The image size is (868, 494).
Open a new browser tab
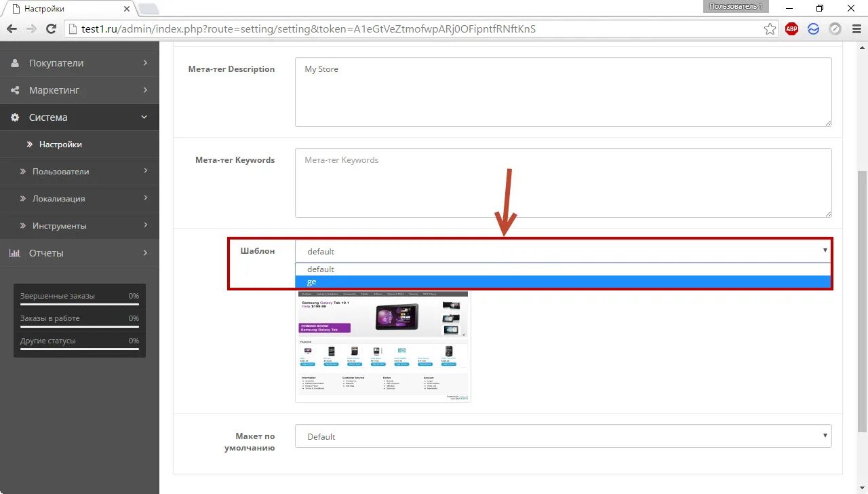click(x=148, y=9)
